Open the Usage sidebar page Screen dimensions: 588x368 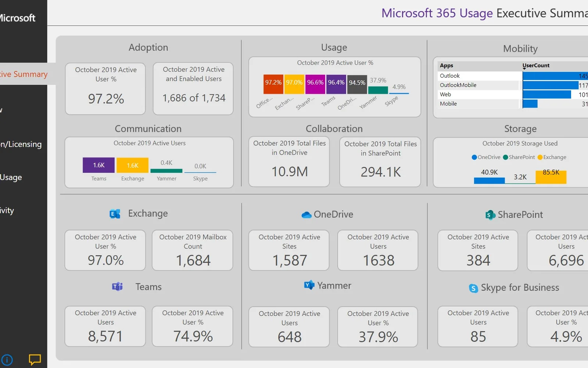11,177
